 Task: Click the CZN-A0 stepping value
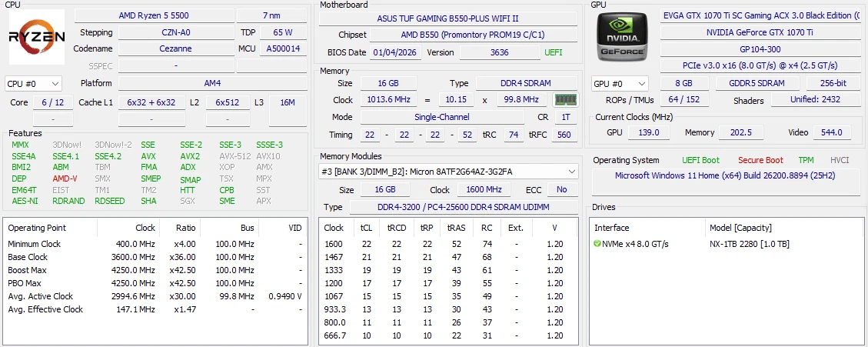click(x=176, y=32)
